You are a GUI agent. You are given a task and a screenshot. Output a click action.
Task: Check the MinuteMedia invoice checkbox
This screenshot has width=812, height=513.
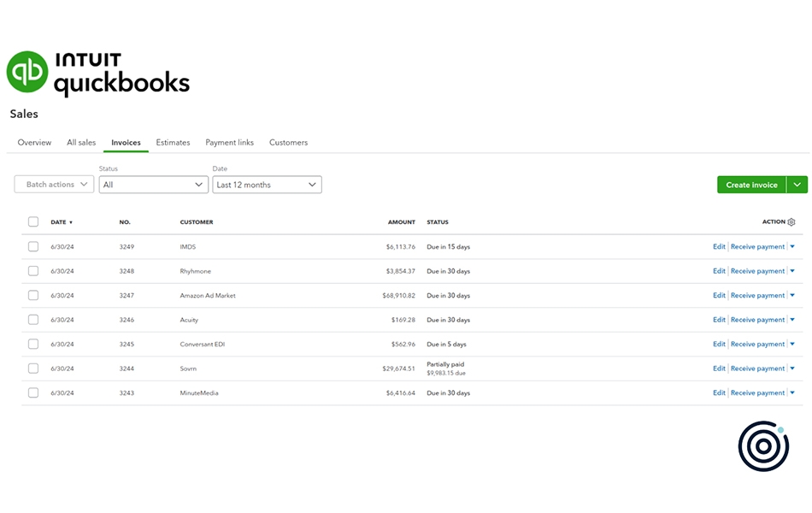tap(33, 392)
